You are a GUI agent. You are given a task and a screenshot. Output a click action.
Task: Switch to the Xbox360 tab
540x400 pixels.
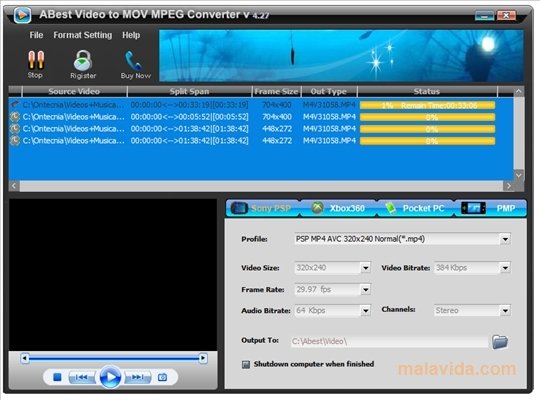[339, 208]
